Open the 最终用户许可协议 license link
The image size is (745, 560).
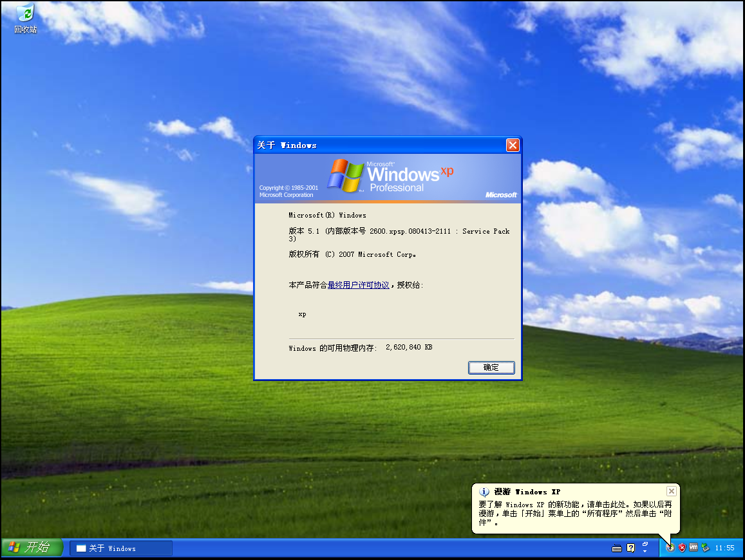358,285
